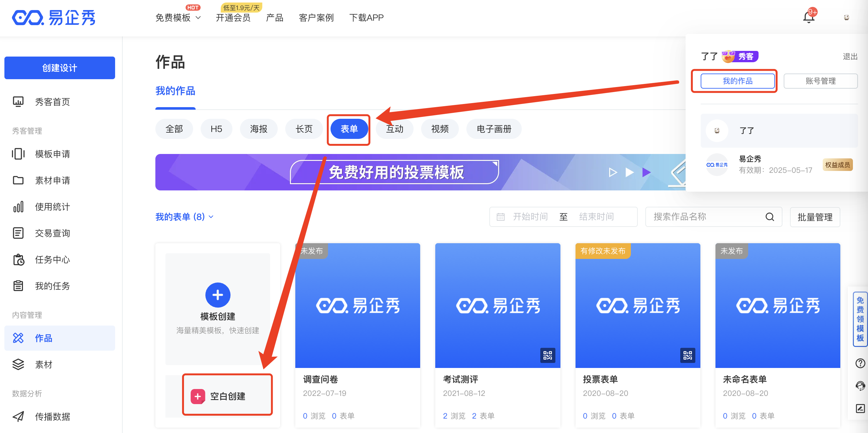Select the 互动 filter tab
This screenshot has width=868, height=433.
(x=395, y=129)
